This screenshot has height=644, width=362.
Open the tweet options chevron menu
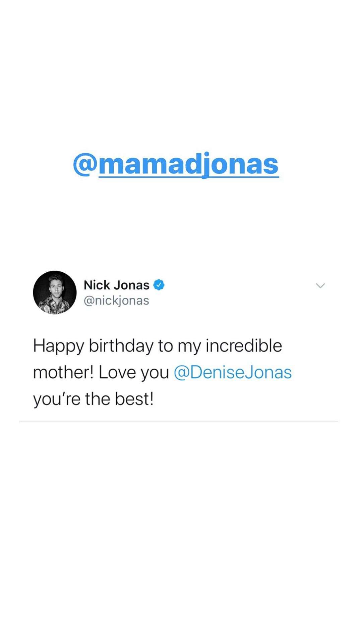(320, 286)
